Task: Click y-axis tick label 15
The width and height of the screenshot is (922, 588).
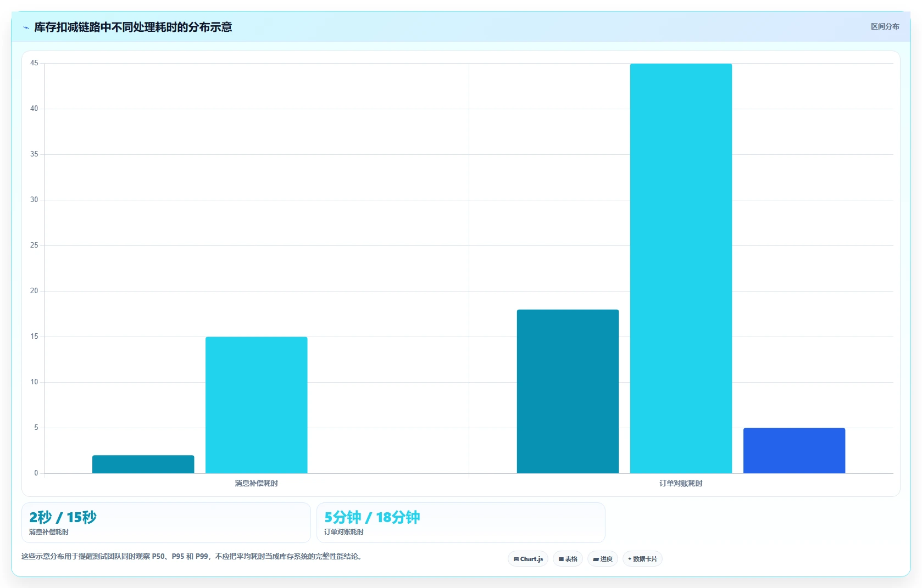Action: 34,337
